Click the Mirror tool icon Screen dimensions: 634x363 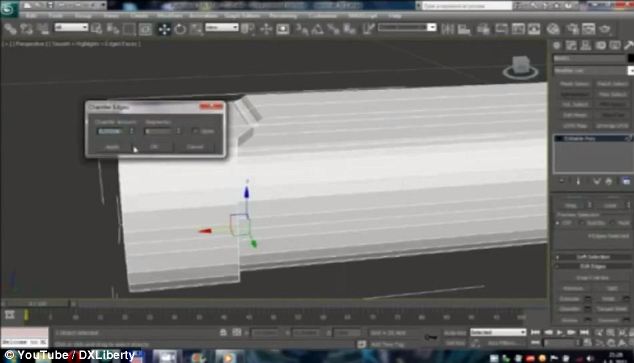[448, 29]
